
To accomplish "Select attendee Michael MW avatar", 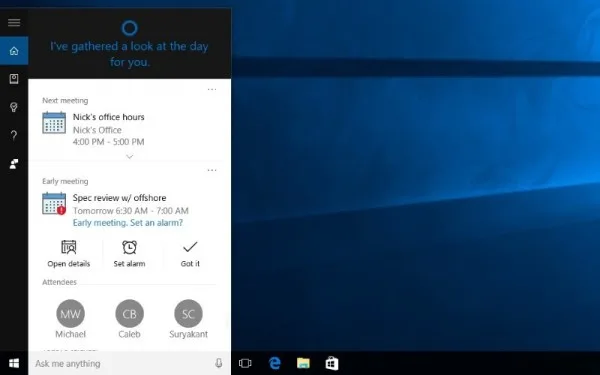I will coord(70,314).
